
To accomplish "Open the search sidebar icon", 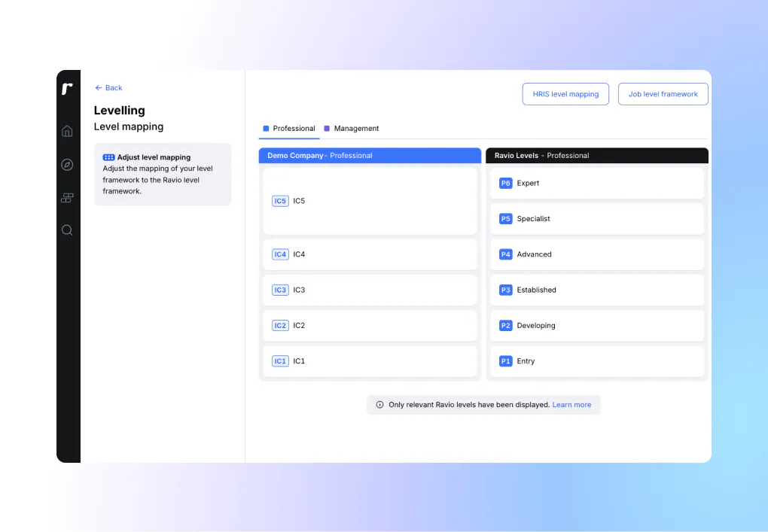I will coord(67,230).
